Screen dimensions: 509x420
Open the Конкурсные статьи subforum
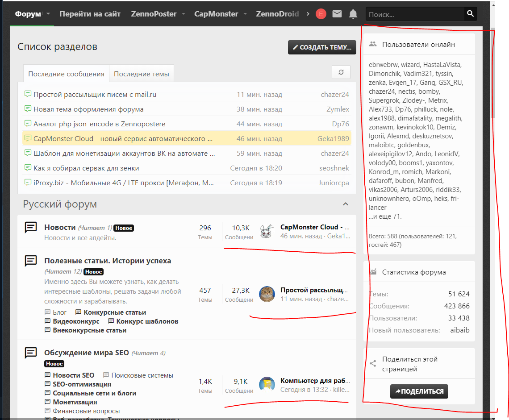115,312
